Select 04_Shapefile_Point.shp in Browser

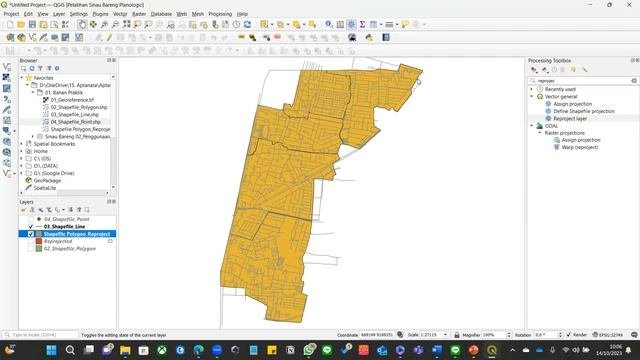(76, 122)
